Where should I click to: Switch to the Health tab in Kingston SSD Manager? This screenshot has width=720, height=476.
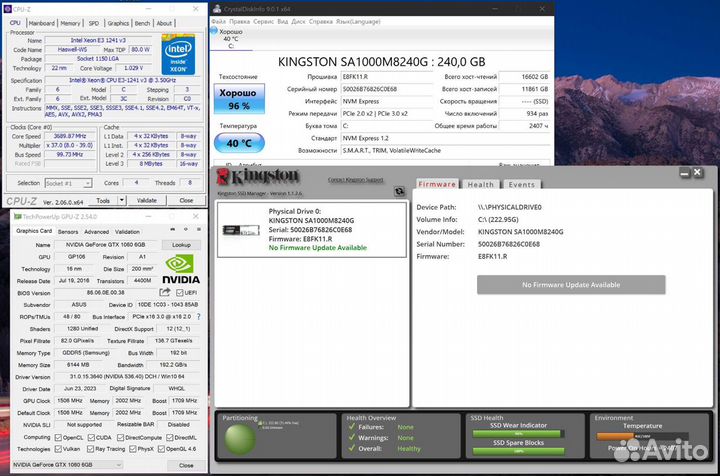[481, 184]
